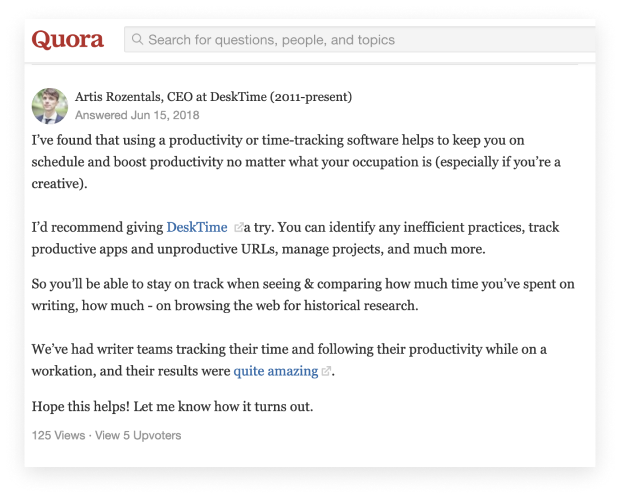Open the quite amazing link
Viewport: 620px width, 497px height.
pos(276,371)
